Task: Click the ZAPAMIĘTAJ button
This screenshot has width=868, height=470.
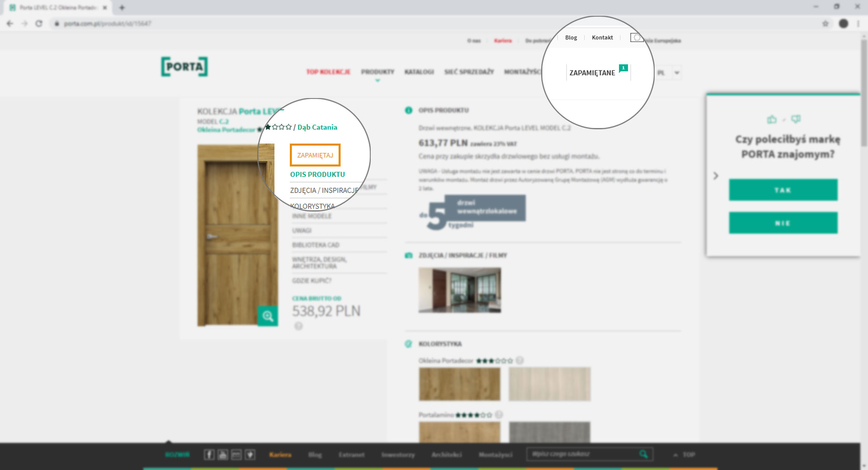Action: pos(315,155)
